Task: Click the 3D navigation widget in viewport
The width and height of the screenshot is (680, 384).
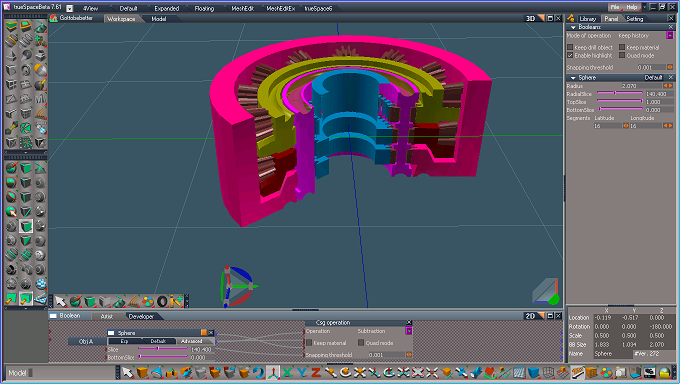Action: pos(238,287)
